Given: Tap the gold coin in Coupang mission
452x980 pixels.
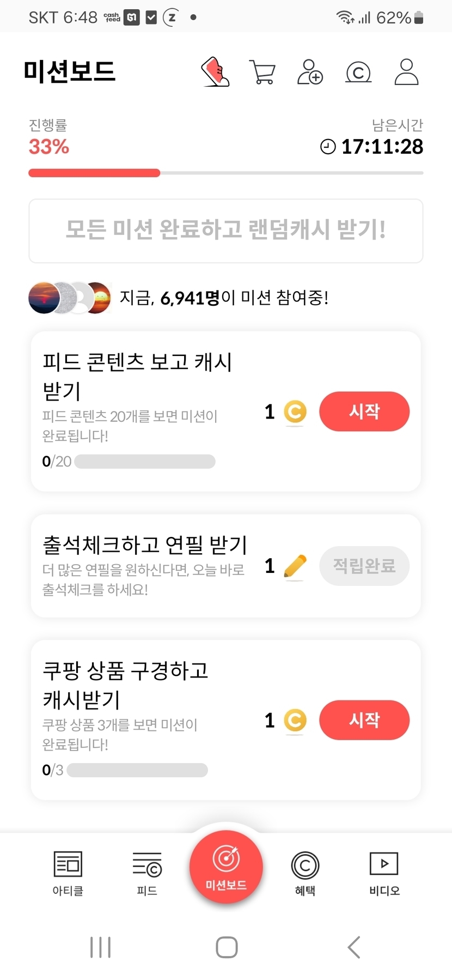Looking at the screenshot, I should pyautogui.click(x=295, y=720).
